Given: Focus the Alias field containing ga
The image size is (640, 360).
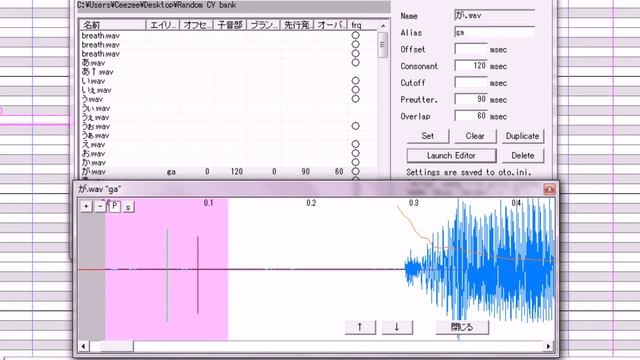Looking at the screenshot, I should point(494,32).
